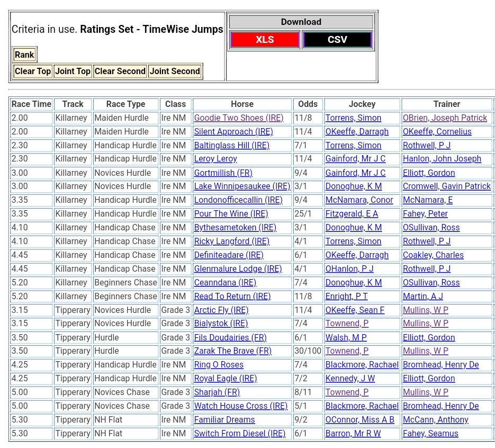View jockey OConnor, Miss A B
Screen dimensions: 495x448
(x=360, y=420)
